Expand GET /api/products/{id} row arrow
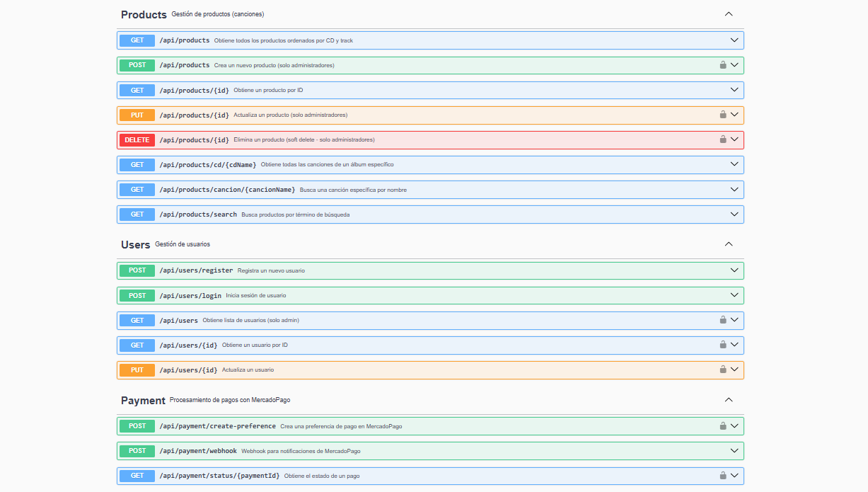Screen dimensions: 868x492 tap(734, 90)
